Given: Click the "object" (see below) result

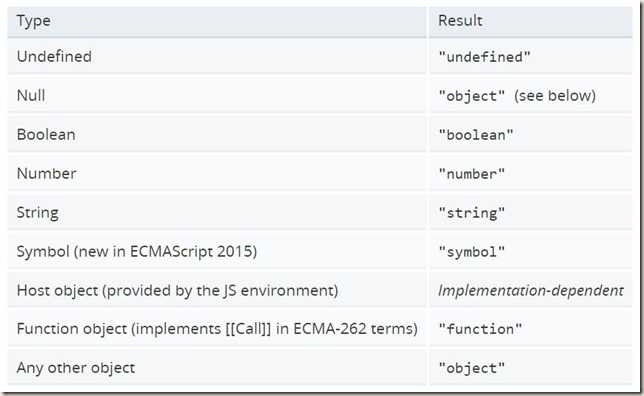Looking at the screenshot, I should click(x=517, y=96).
